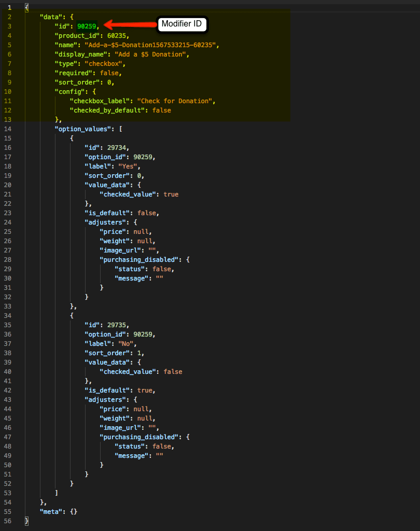Click the highlighted id value 90259

click(x=87, y=26)
